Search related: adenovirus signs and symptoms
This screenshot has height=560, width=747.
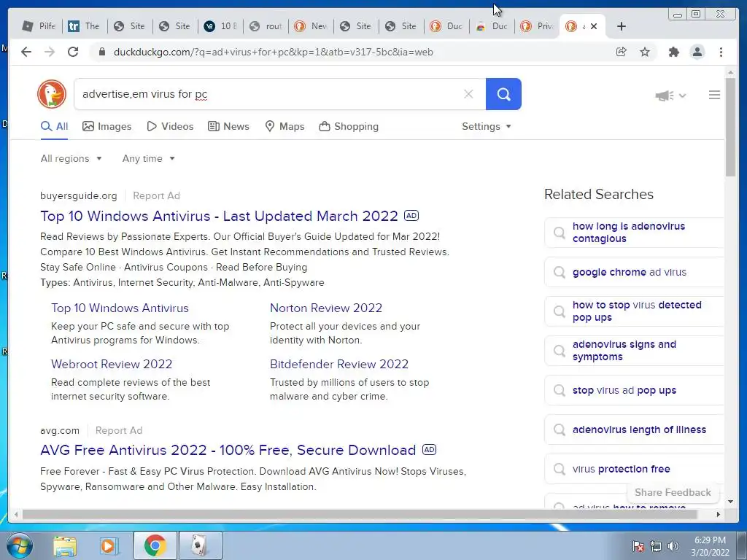(634, 351)
